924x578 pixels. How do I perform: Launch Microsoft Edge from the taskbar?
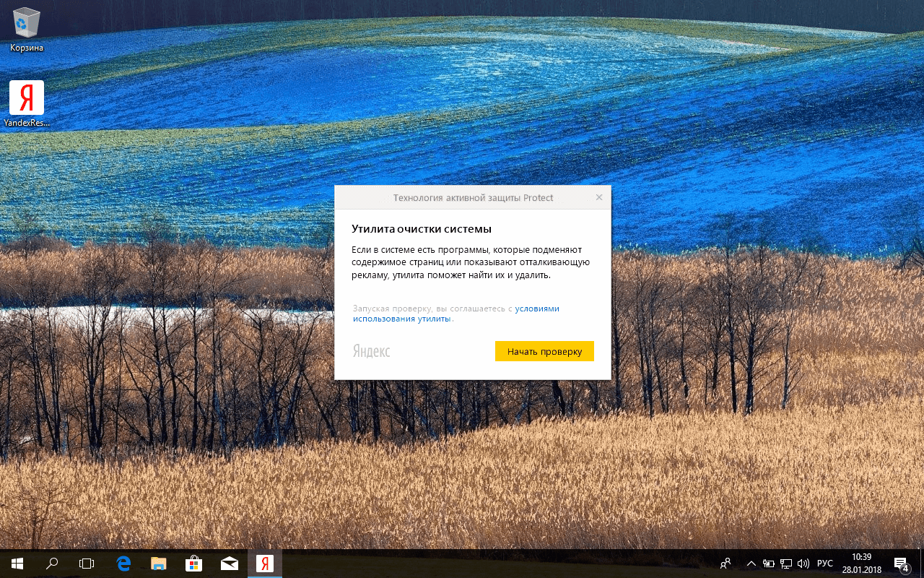pos(123,564)
